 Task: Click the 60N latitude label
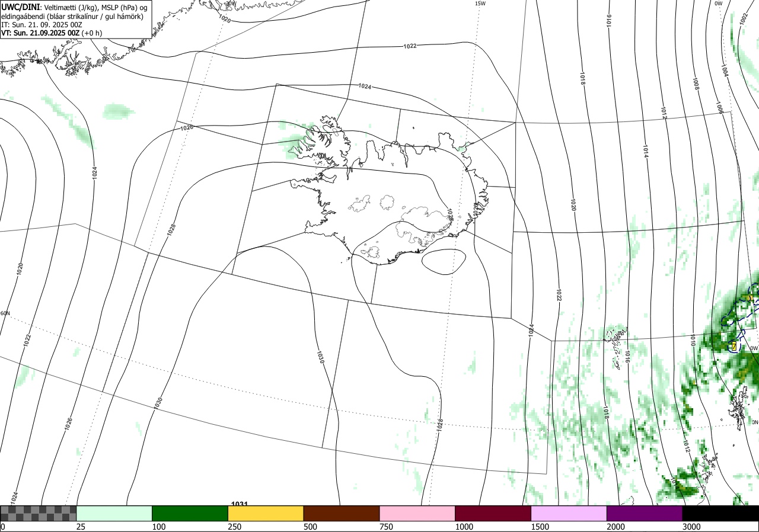(x=5, y=313)
